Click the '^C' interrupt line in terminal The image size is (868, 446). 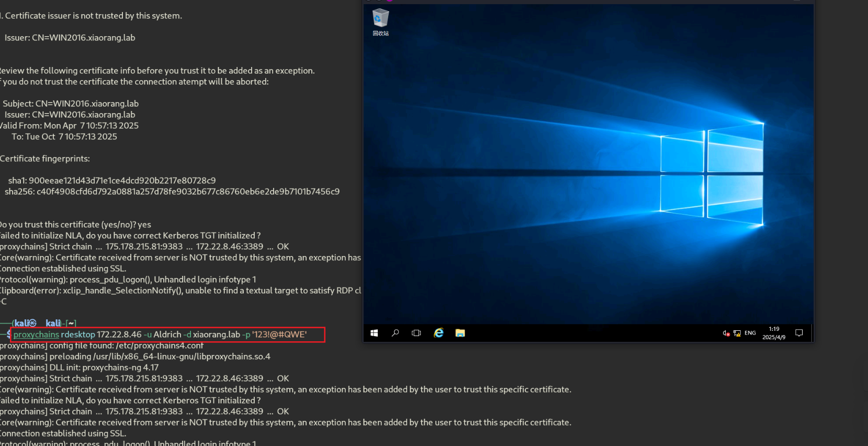3,302
